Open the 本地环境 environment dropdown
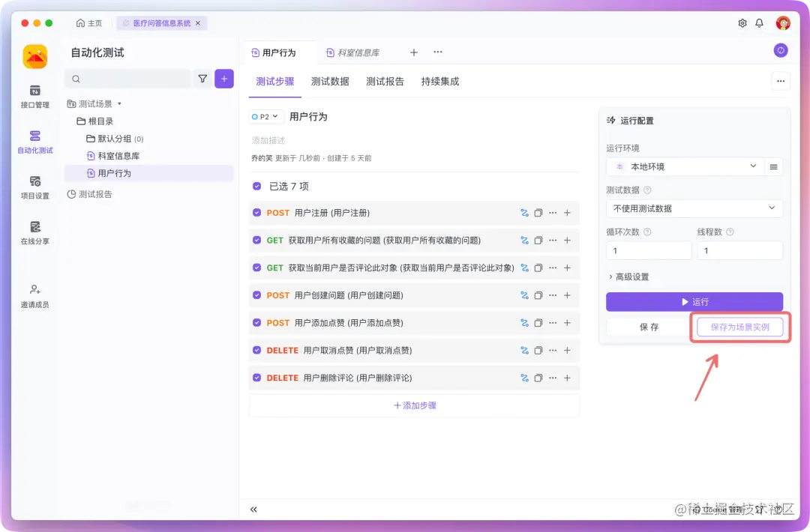The height and width of the screenshot is (532, 810). 684,166
